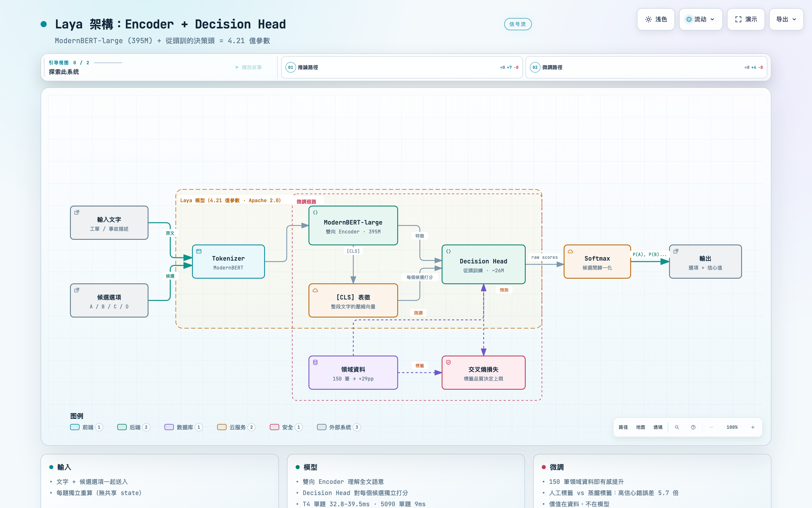
Task: Click the 預測 edge label
Action: pos(504,290)
